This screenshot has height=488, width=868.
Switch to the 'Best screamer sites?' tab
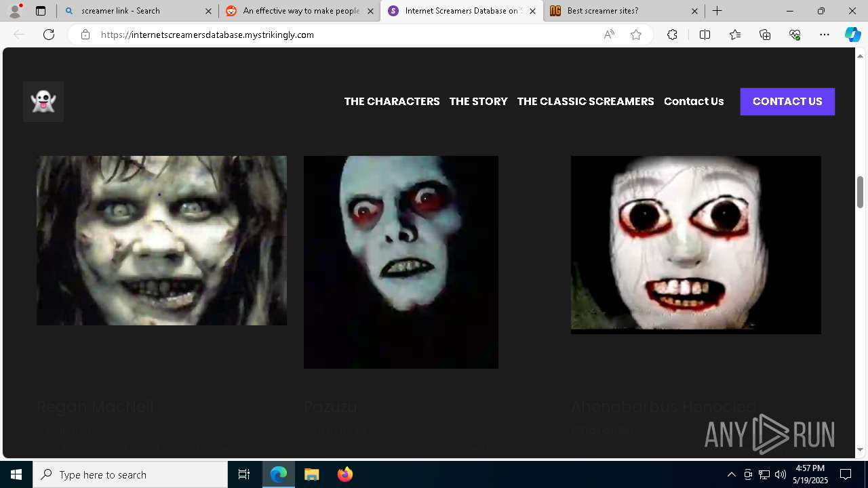pos(624,11)
